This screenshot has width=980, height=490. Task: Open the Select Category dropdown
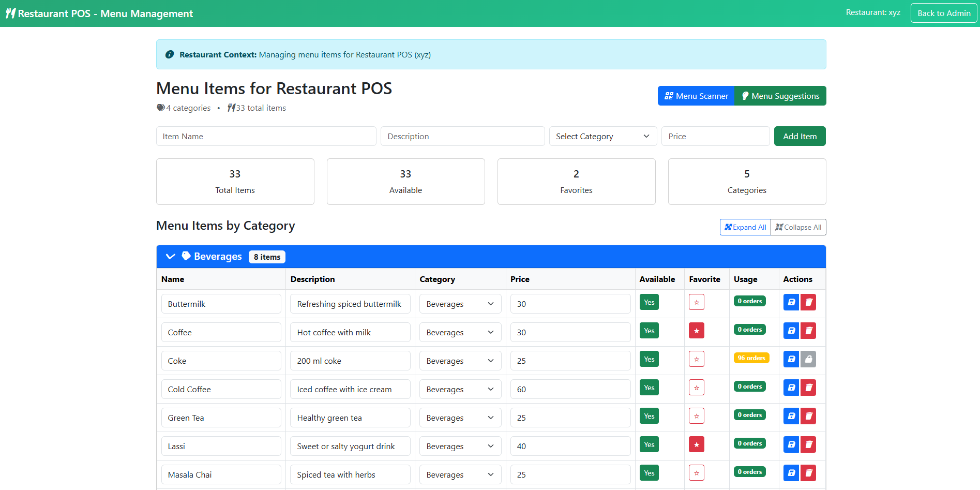[602, 136]
